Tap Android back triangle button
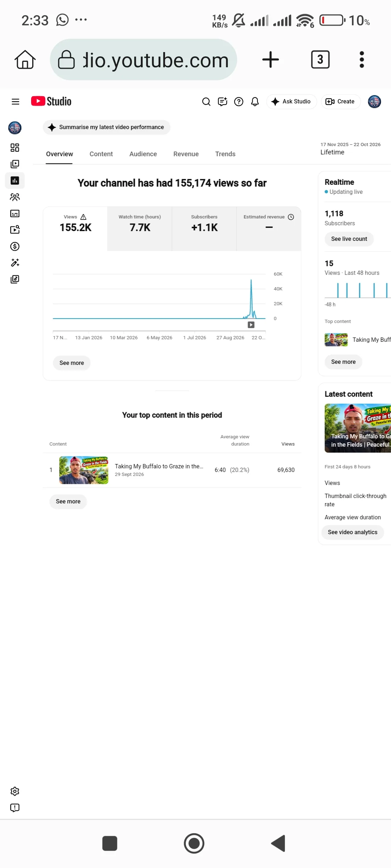Viewport: 391px width, 868px height. pos(278,843)
